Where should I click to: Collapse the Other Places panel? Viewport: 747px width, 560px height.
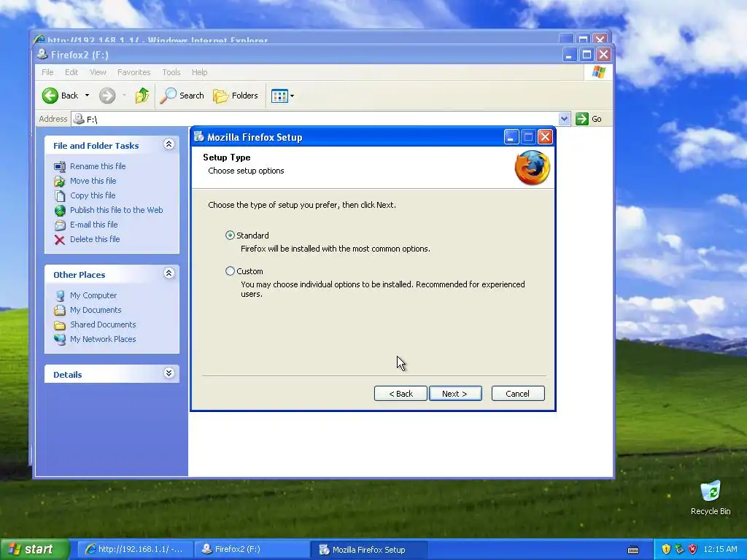point(169,273)
